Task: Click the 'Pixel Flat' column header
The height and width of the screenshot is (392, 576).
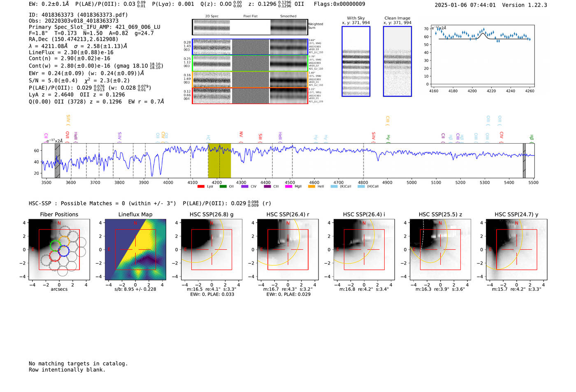Action: pos(250,16)
